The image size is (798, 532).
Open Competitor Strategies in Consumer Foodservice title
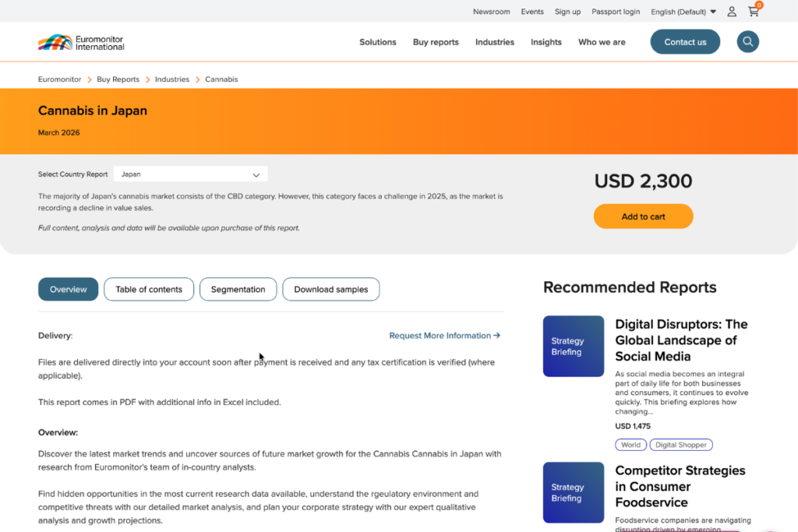(680, 486)
